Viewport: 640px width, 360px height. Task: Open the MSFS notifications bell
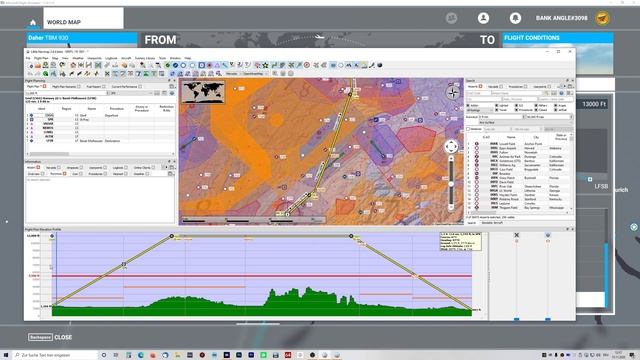[515, 18]
